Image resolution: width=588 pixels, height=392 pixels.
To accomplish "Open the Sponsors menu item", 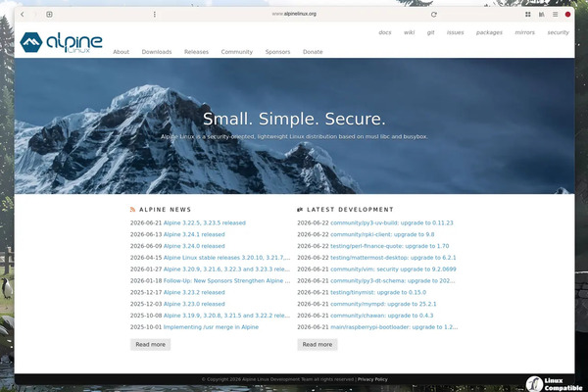I will pos(277,52).
